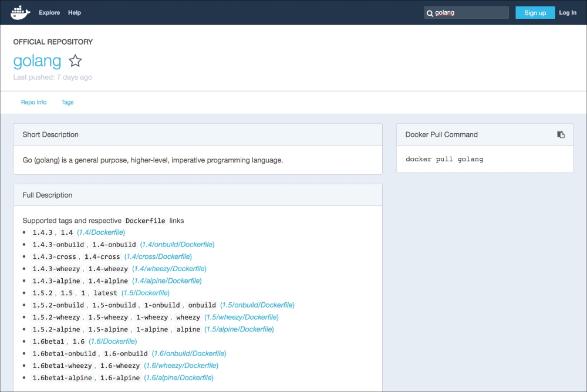The height and width of the screenshot is (392, 587).
Task: Switch to the Tags tab
Action: (68, 102)
